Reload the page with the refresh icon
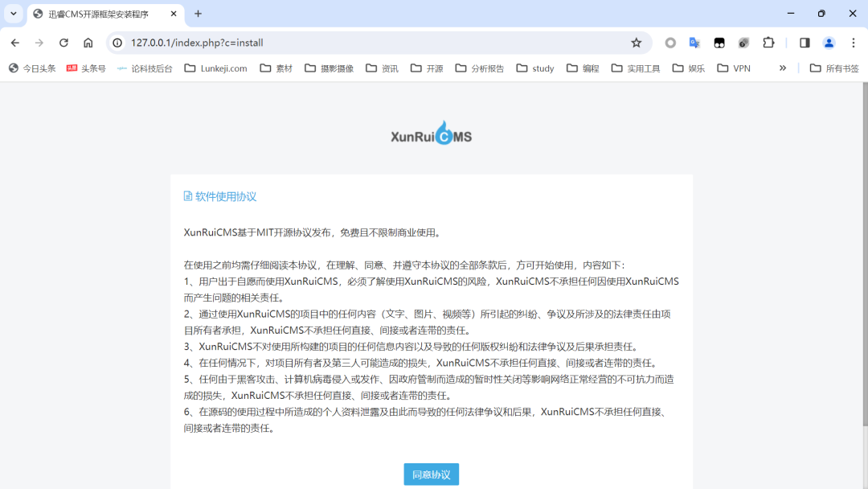The width and height of the screenshot is (868, 489). [63, 42]
